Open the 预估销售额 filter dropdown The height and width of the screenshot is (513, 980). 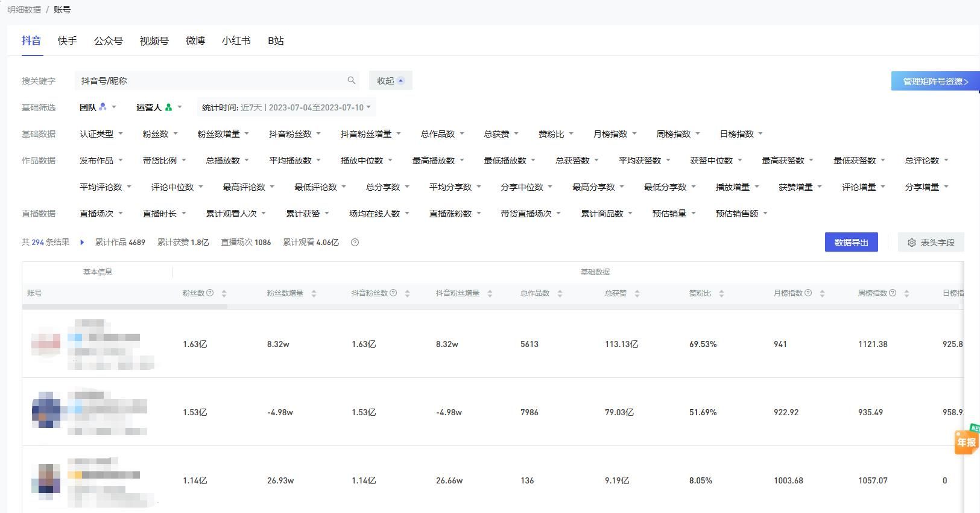point(741,214)
